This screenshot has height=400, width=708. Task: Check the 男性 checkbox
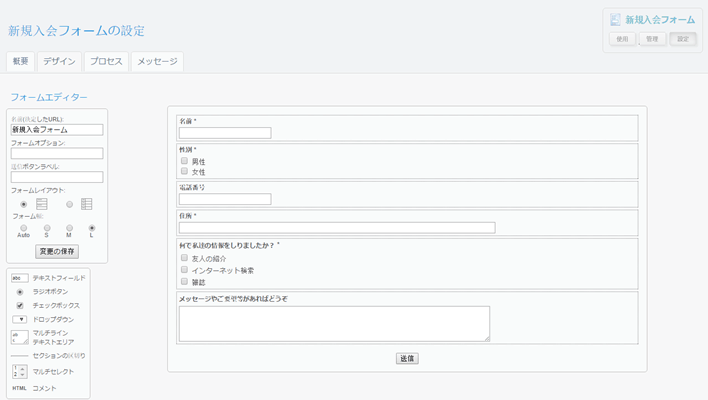click(x=185, y=161)
